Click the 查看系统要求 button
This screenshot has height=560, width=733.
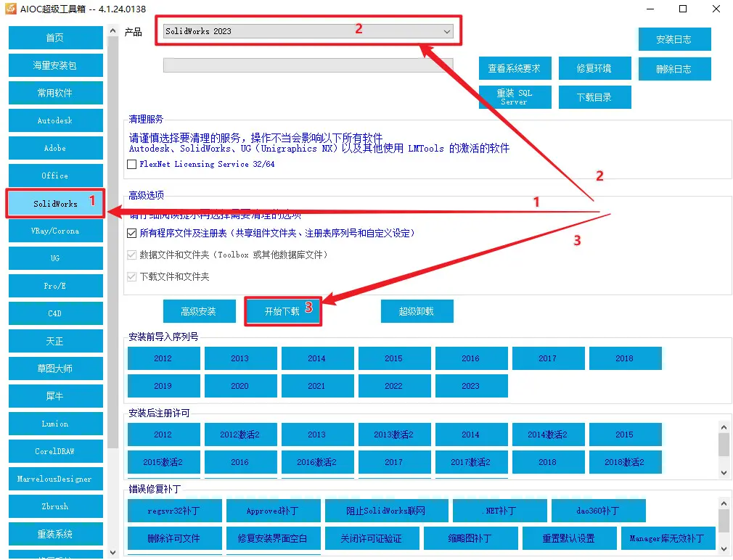click(515, 69)
